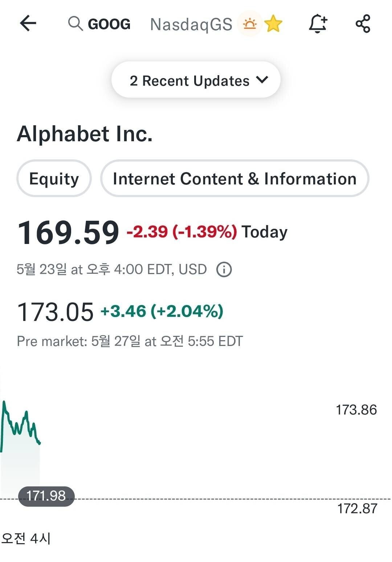
Task: Add a price alert with the bell icon
Action: 318,24
